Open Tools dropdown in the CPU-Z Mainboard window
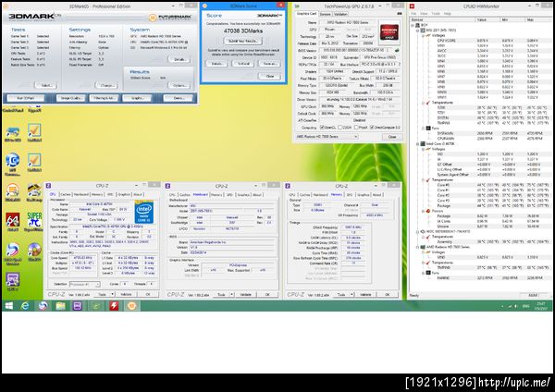 pyautogui.click(x=232, y=294)
